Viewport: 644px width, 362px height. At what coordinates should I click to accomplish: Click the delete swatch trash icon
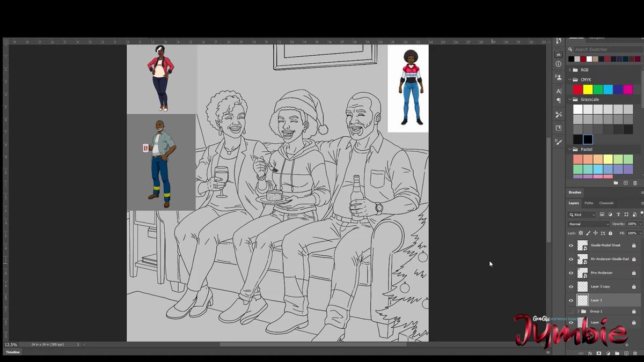(635, 183)
